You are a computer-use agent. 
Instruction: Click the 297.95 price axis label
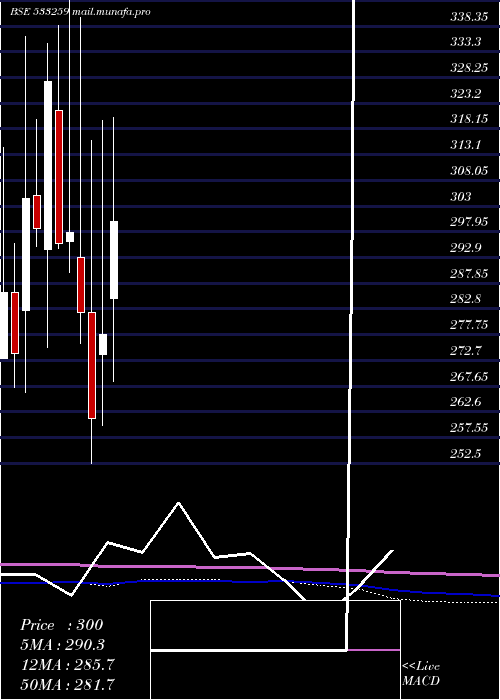(x=468, y=222)
